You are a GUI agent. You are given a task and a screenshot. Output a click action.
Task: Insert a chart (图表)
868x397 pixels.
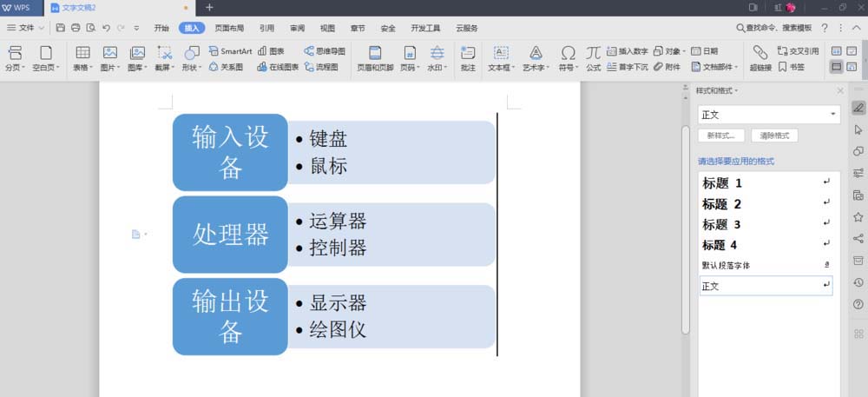271,51
